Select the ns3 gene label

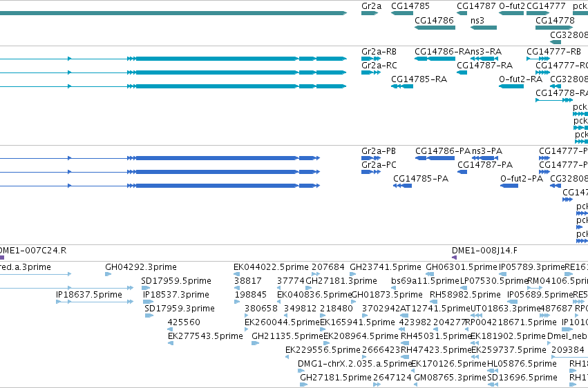[477, 20]
